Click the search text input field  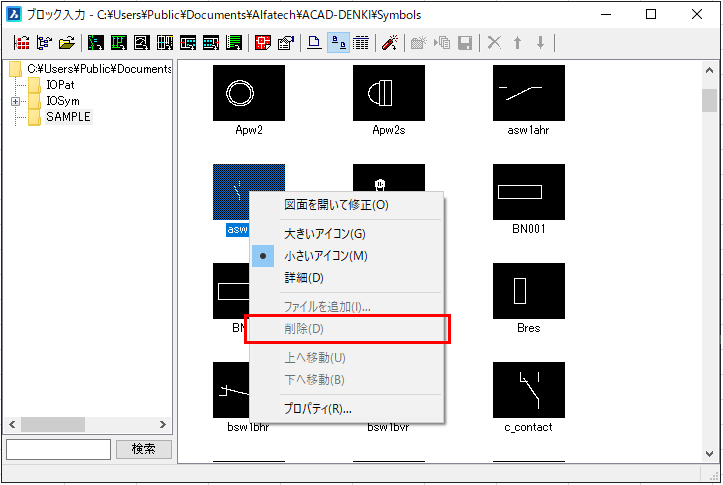coord(59,449)
